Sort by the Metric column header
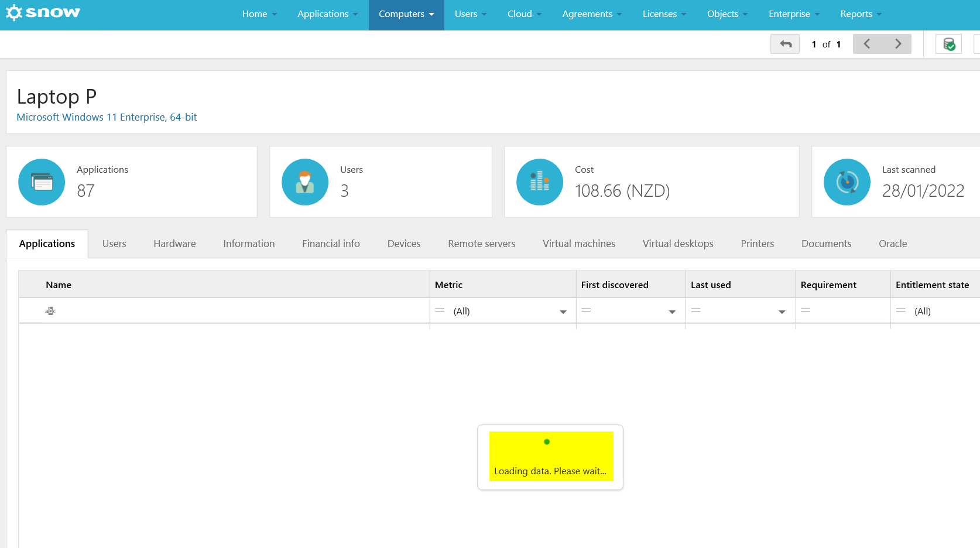Image resolution: width=980 pixels, height=548 pixels. tap(503, 285)
